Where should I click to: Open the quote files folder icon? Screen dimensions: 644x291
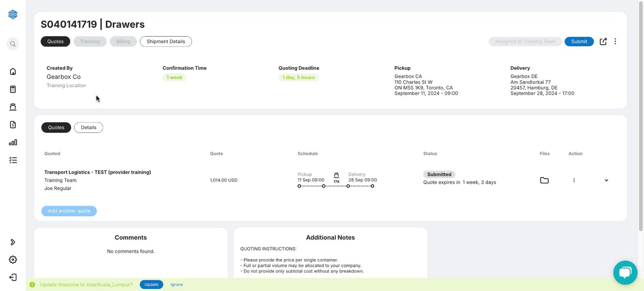click(544, 180)
